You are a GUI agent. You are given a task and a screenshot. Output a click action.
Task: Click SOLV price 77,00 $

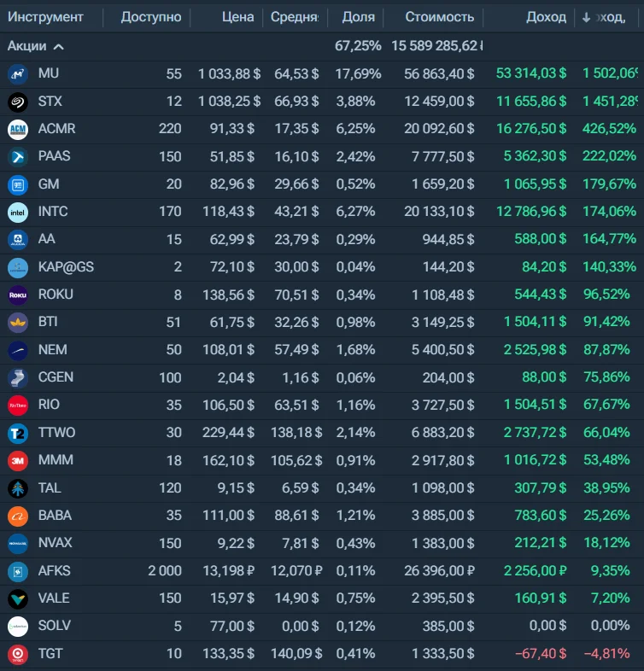tap(232, 626)
